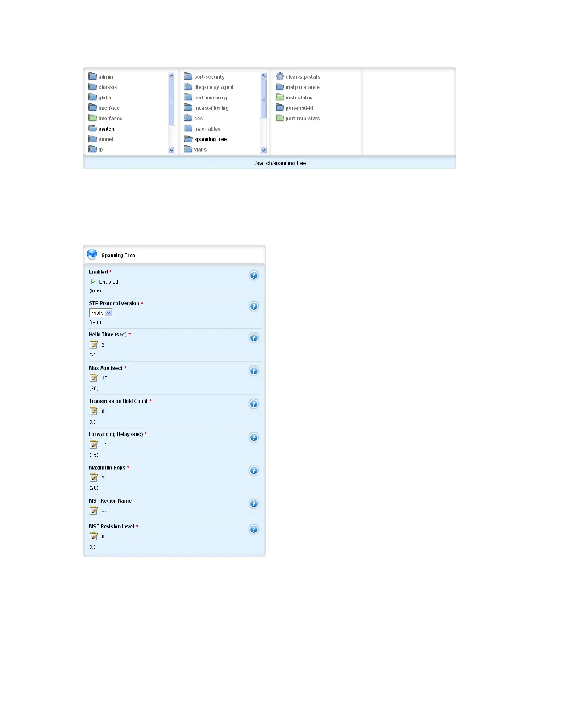Open the green port-rstp-stats folder icon

[x=280, y=118]
